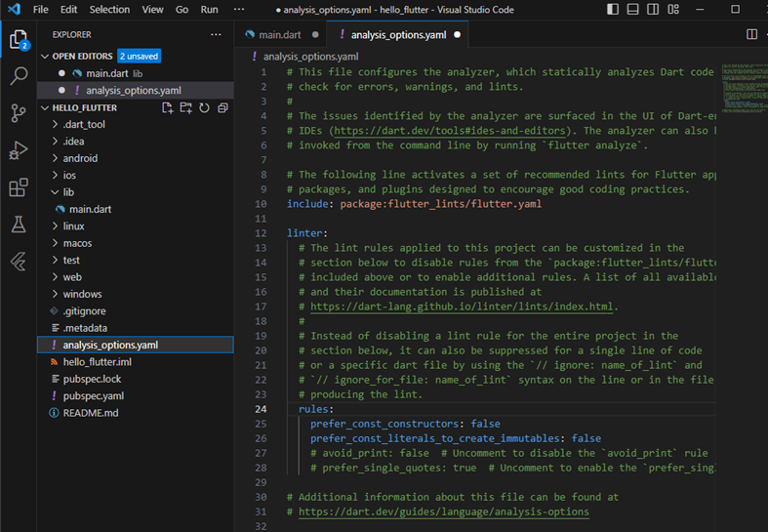768x532 pixels.
Task: Expand the web folder
Action: (72, 277)
